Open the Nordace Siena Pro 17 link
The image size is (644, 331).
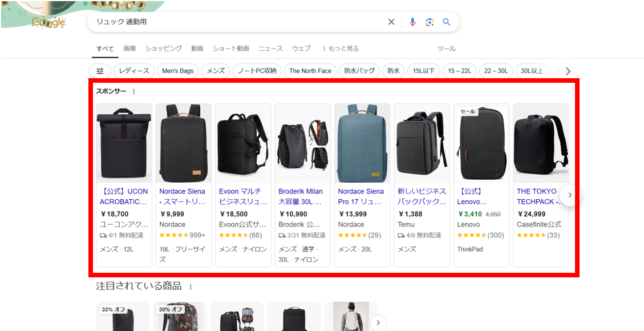[361, 196]
